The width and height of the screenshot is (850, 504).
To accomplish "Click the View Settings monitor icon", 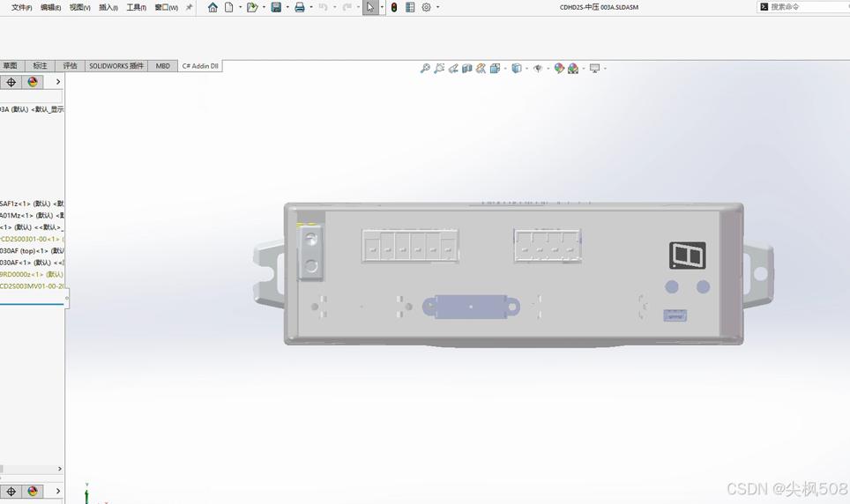I will click(594, 68).
